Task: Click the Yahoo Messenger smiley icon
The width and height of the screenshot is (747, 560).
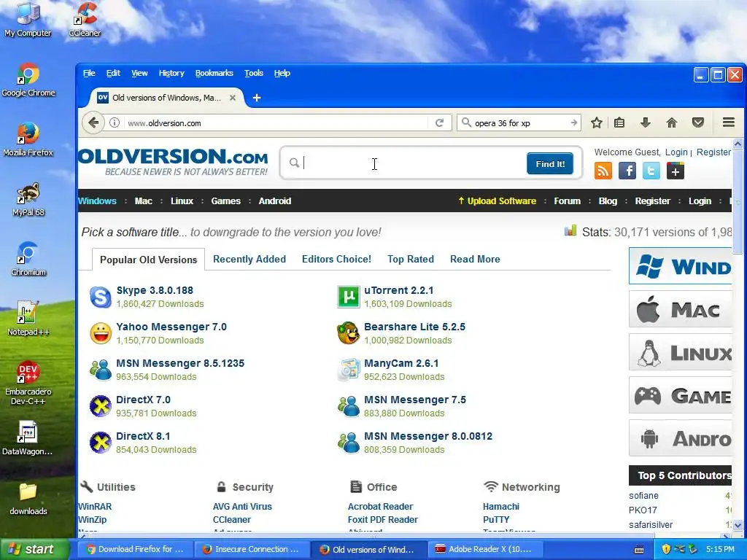Action: click(101, 333)
